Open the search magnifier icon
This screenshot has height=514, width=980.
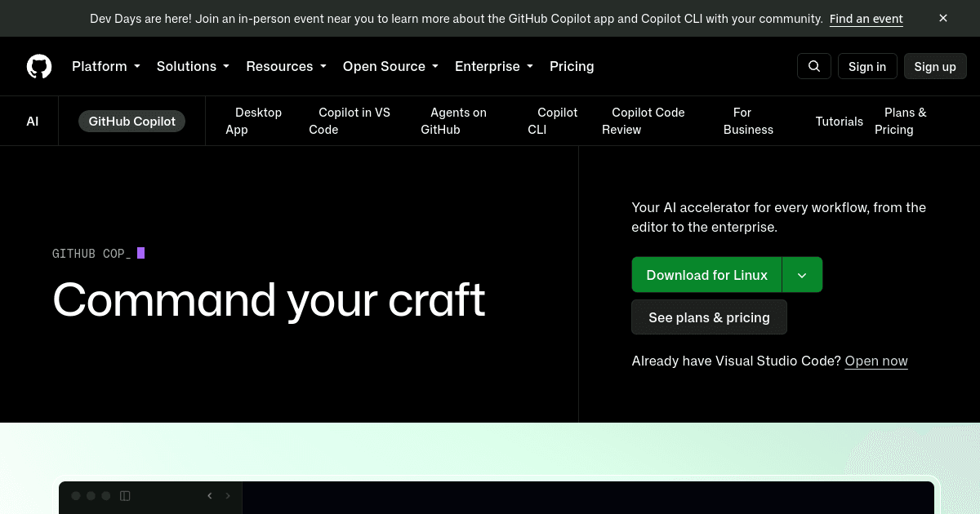(814, 66)
